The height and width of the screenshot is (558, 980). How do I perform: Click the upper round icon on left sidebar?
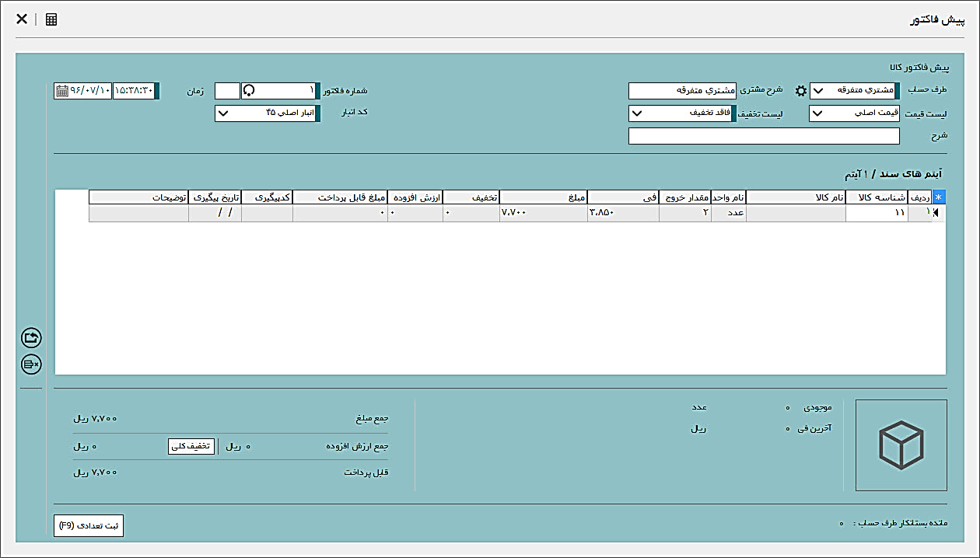(x=32, y=338)
